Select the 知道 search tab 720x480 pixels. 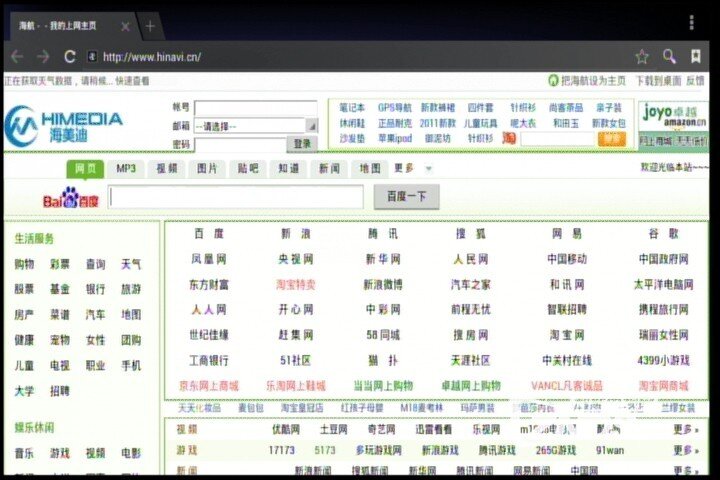coord(288,169)
